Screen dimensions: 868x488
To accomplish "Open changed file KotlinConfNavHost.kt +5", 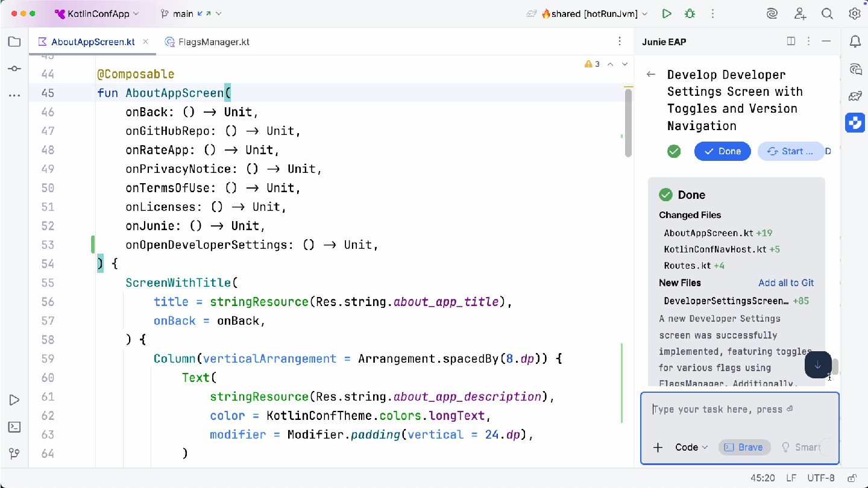I will (x=722, y=249).
